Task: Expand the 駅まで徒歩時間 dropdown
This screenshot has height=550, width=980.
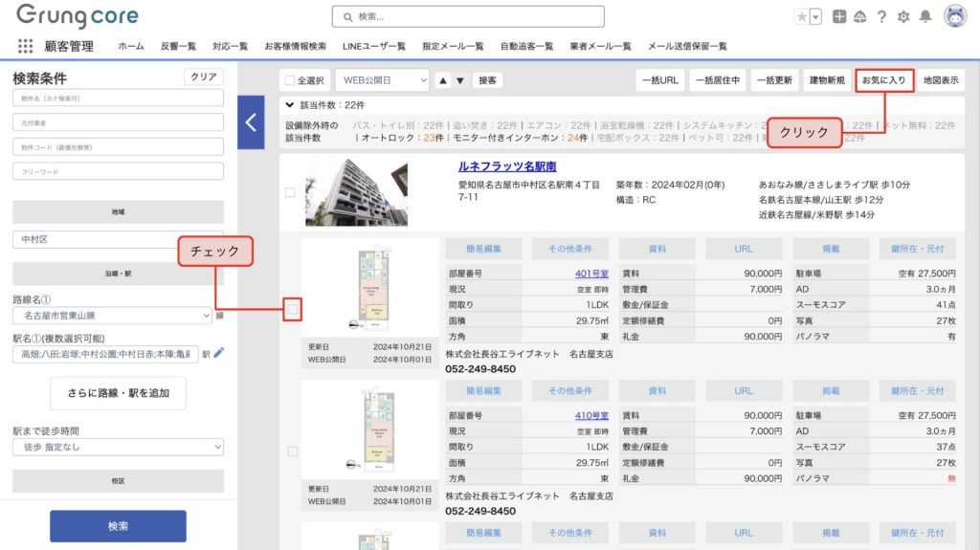Action: [118, 447]
